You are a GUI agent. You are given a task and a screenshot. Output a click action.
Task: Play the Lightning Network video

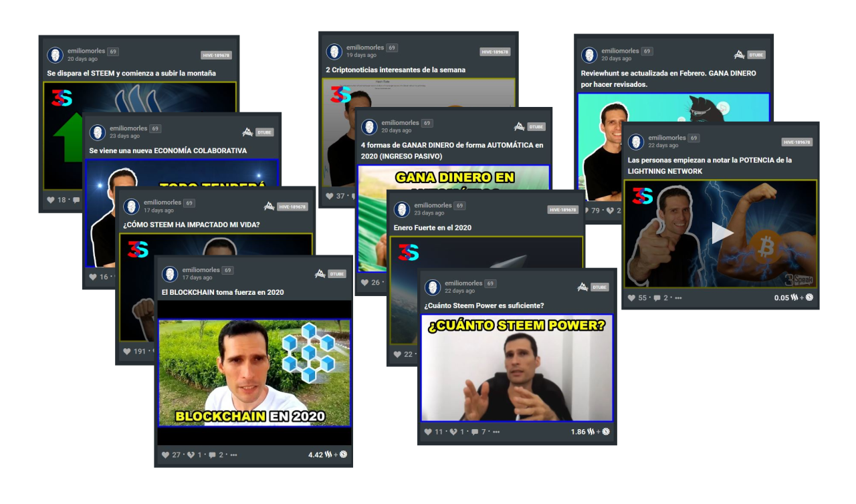pyautogui.click(x=721, y=233)
